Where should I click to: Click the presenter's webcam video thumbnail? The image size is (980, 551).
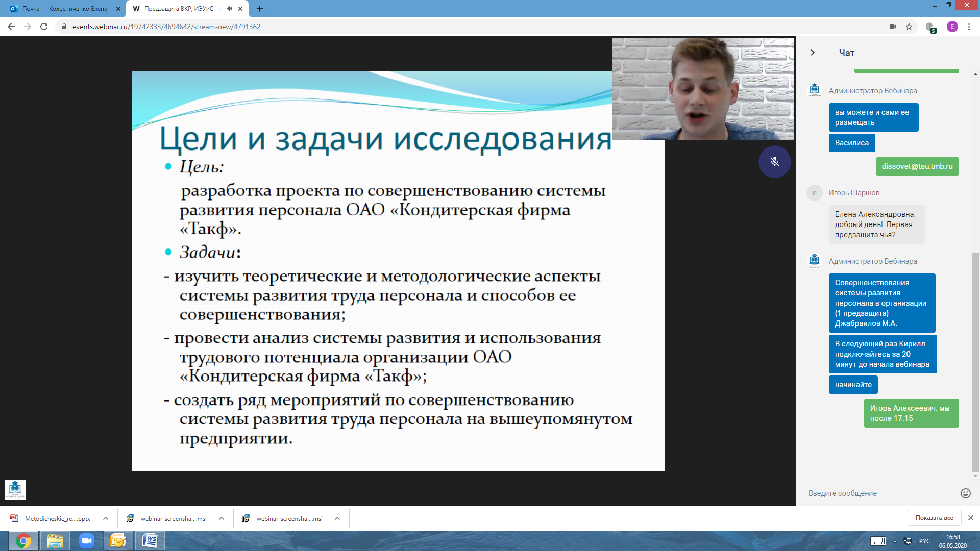[x=703, y=89]
